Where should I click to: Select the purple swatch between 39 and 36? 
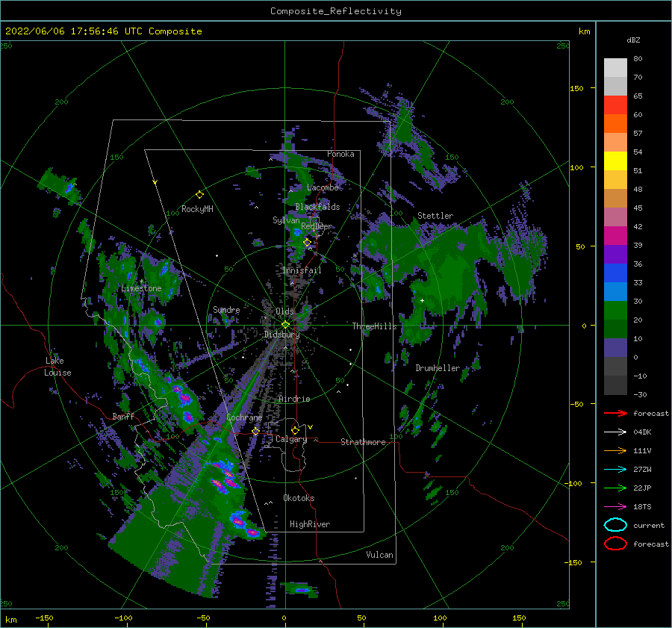(x=615, y=254)
